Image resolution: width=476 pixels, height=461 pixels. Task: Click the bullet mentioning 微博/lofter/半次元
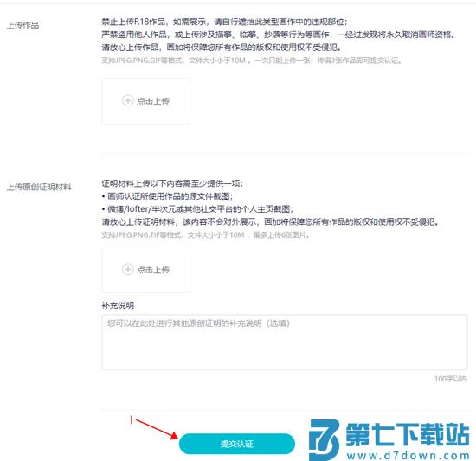point(197,209)
